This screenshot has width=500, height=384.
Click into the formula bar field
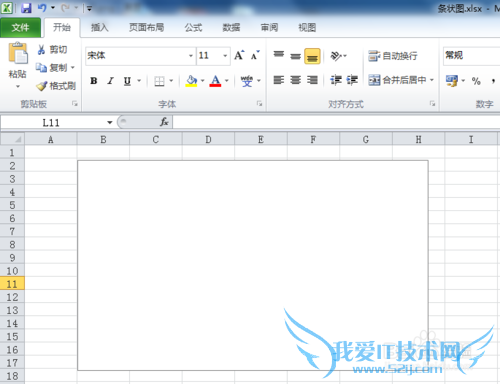pyautogui.click(x=336, y=122)
